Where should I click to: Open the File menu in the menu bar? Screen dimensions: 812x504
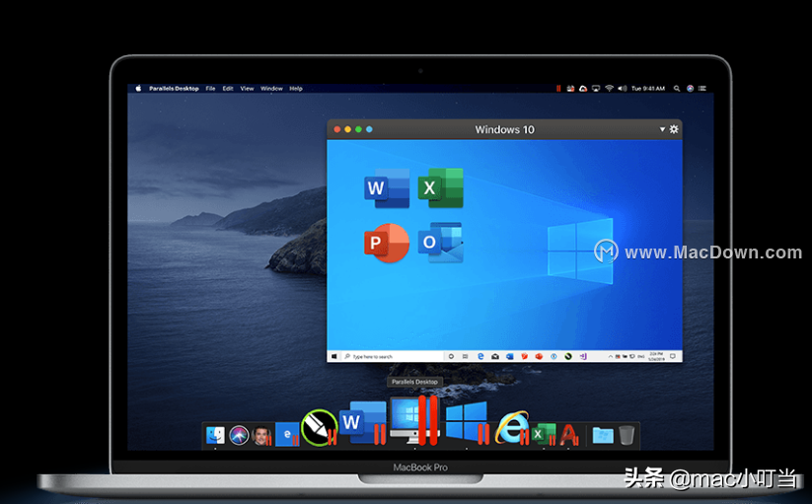coord(210,89)
